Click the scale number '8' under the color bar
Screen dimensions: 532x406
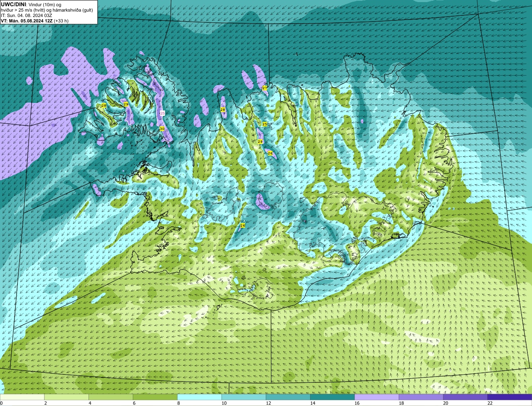[x=179, y=403]
